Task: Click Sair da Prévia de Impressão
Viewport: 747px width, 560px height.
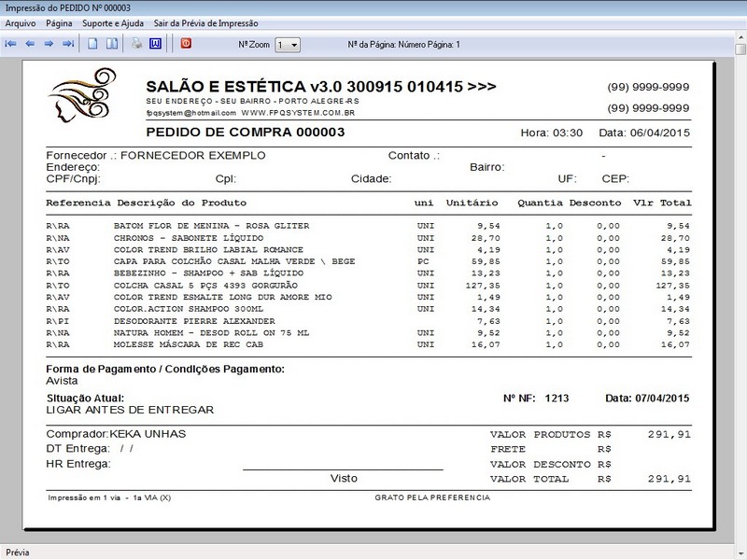Action: point(205,22)
